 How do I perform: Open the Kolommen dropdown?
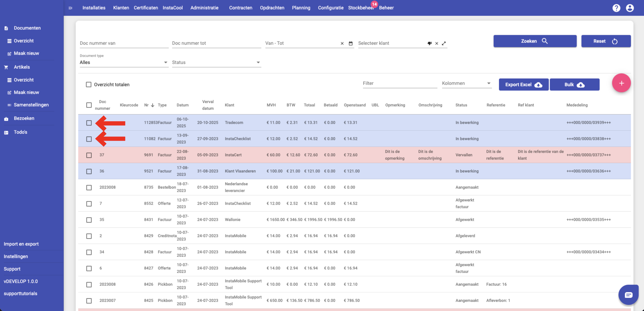click(466, 83)
